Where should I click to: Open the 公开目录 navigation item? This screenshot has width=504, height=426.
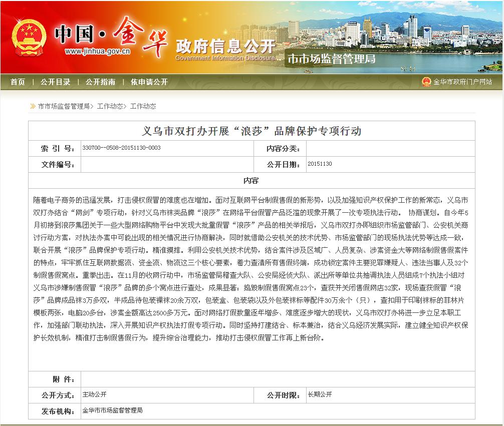(x=55, y=82)
